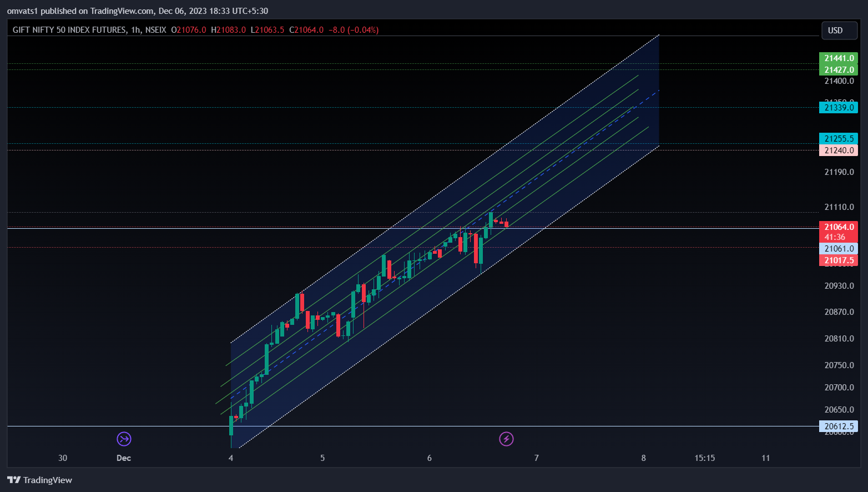Click the purple arrow event icon near Dec

pyautogui.click(x=124, y=439)
